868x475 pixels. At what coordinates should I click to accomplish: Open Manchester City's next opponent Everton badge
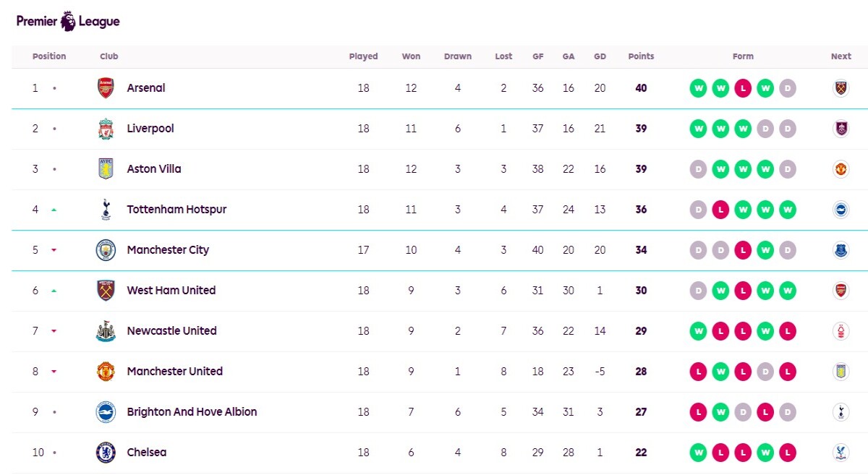841,250
